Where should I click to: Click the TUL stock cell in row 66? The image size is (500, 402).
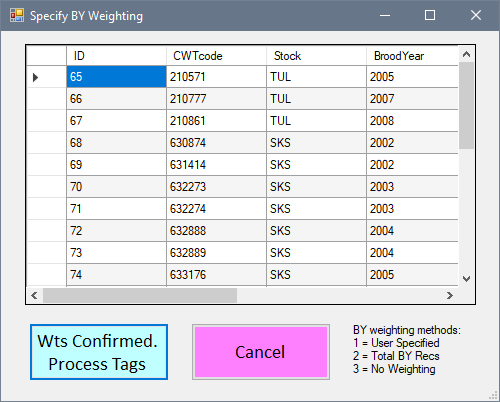316,99
